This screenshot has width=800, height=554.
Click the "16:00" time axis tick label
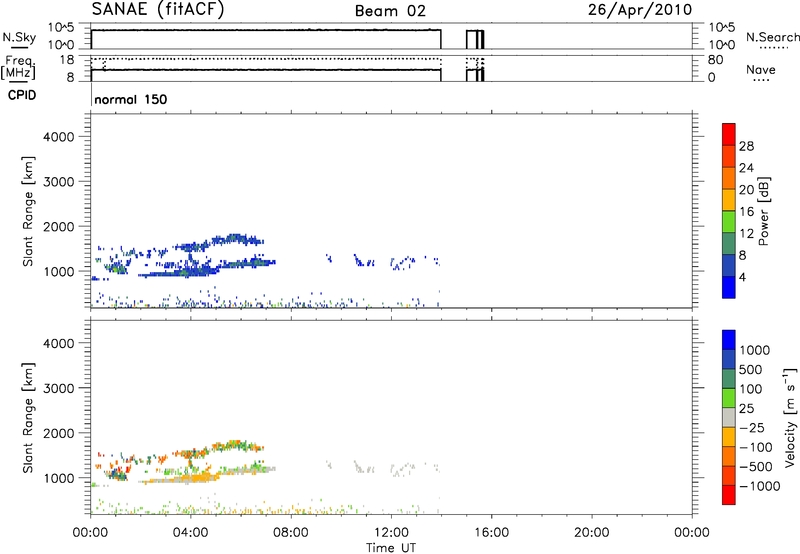point(491,533)
